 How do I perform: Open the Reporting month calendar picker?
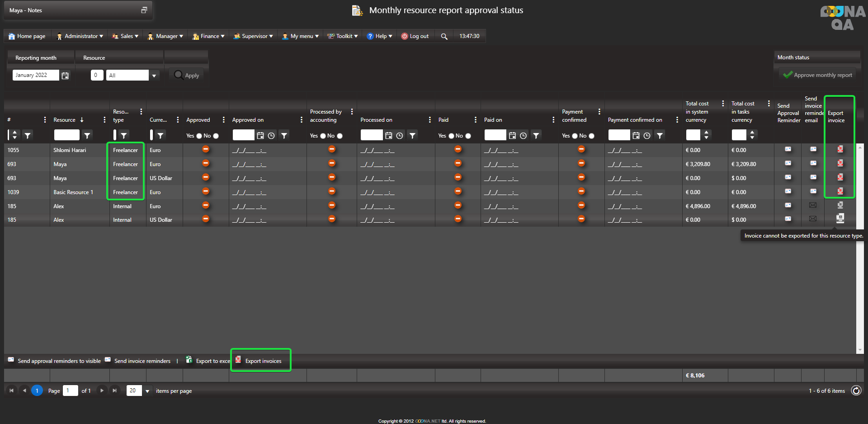65,76
